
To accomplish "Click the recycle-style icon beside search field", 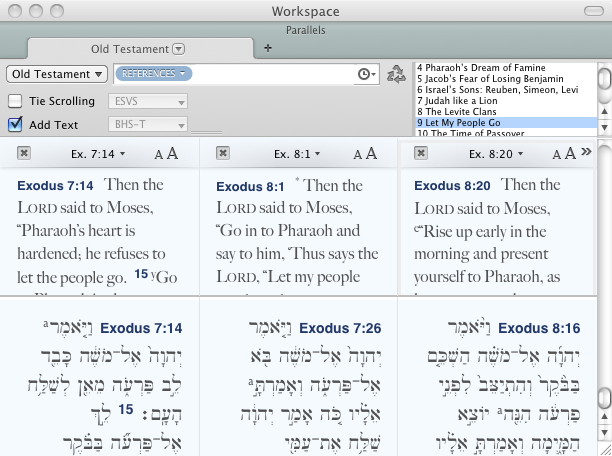I will (x=397, y=74).
